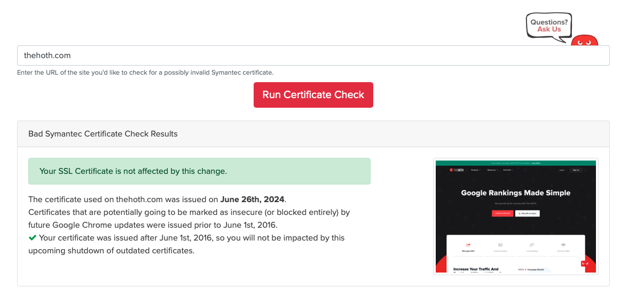Image resolution: width=644 pixels, height=296 pixels.
Task: Click the 'Your certificate was issued after' sentence
Action: (x=186, y=244)
